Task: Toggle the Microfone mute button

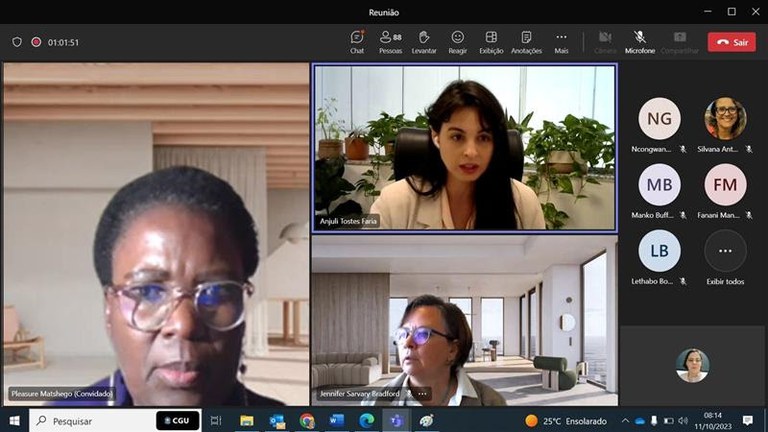Action: pos(640,41)
